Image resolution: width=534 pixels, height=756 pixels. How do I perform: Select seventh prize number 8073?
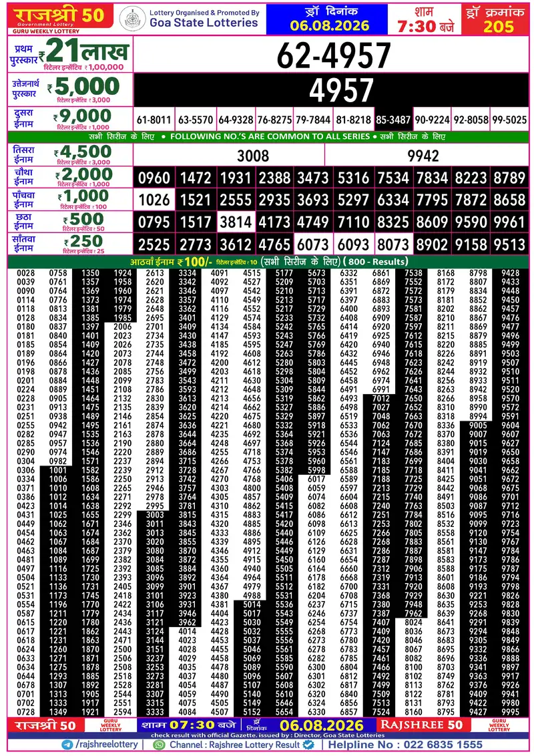pos(393,244)
